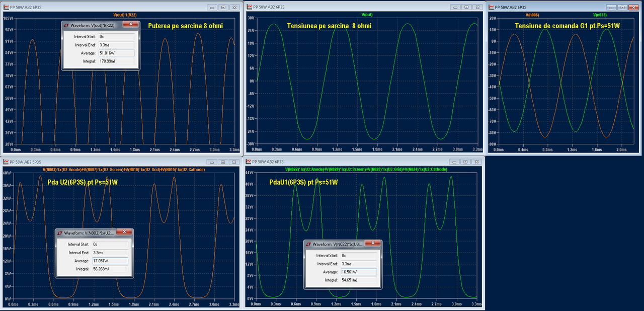Click the Average field showing 51.816W
Image resolution: width=644 pixels, height=311 pixels.
point(116,53)
